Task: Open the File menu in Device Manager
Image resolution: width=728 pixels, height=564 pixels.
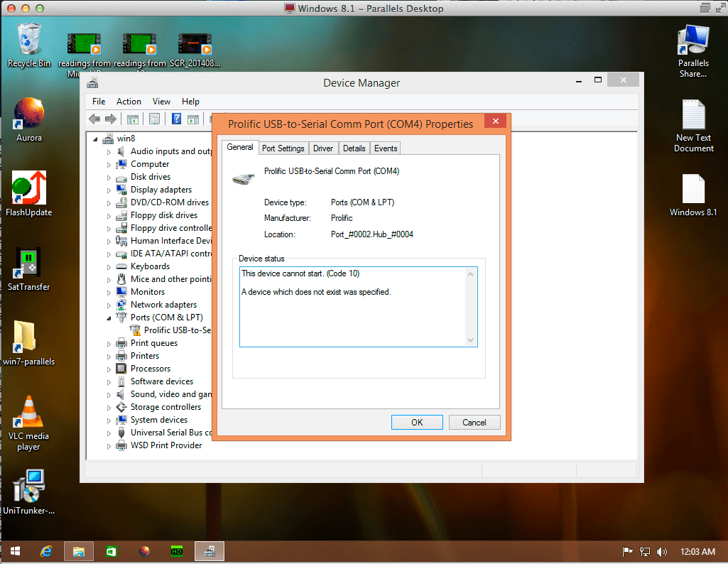Action: 99,101
